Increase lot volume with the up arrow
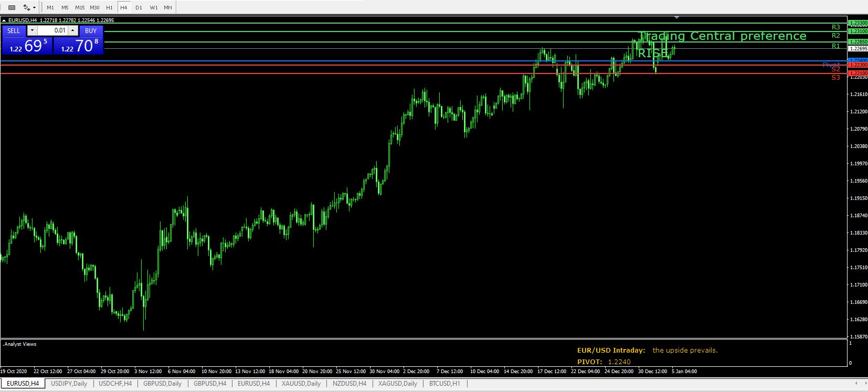Image resolution: width=868 pixels, height=392 pixels. coord(73,30)
